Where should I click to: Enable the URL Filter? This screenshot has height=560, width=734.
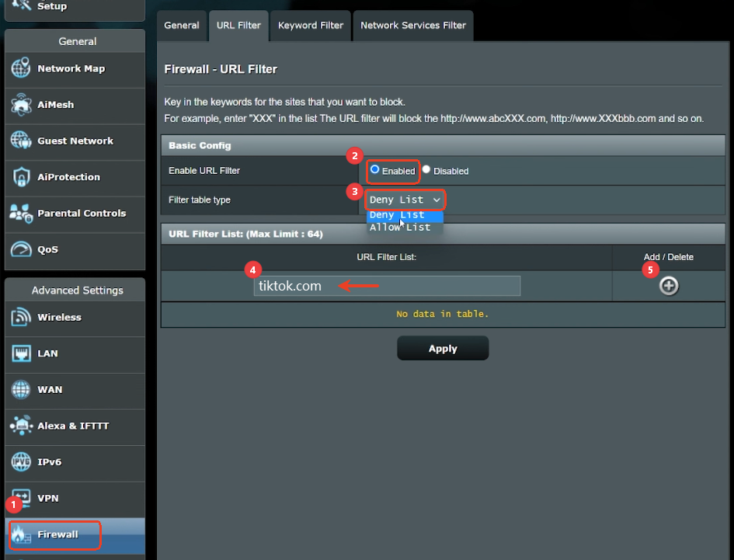click(376, 170)
